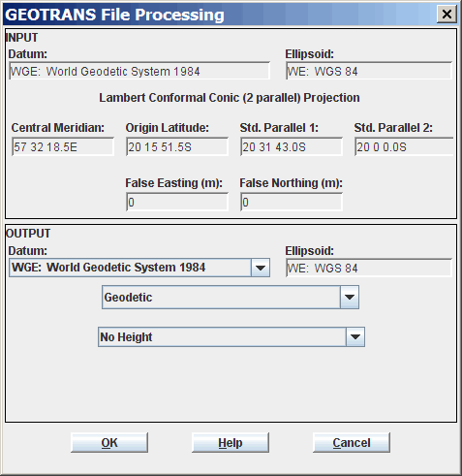Image resolution: width=462 pixels, height=476 pixels.
Task: Expand the Geodetic coordinate type dropdown
Action: coord(350,298)
